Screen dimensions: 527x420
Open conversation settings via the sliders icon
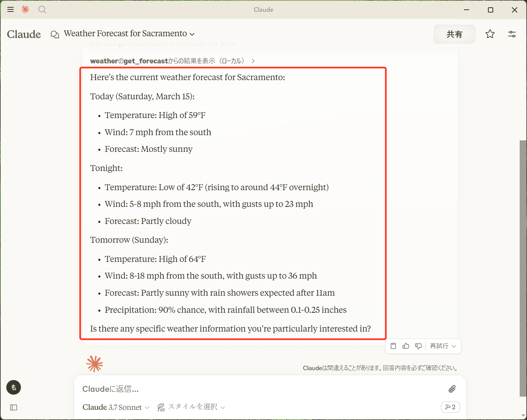tap(512, 34)
